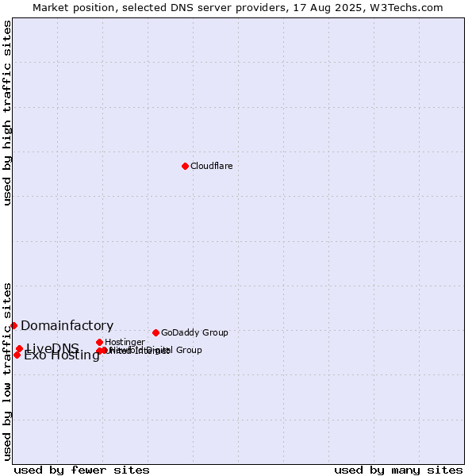Click the Cloudflare red data point
The height and width of the screenshot is (476, 476).
pos(185,166)
